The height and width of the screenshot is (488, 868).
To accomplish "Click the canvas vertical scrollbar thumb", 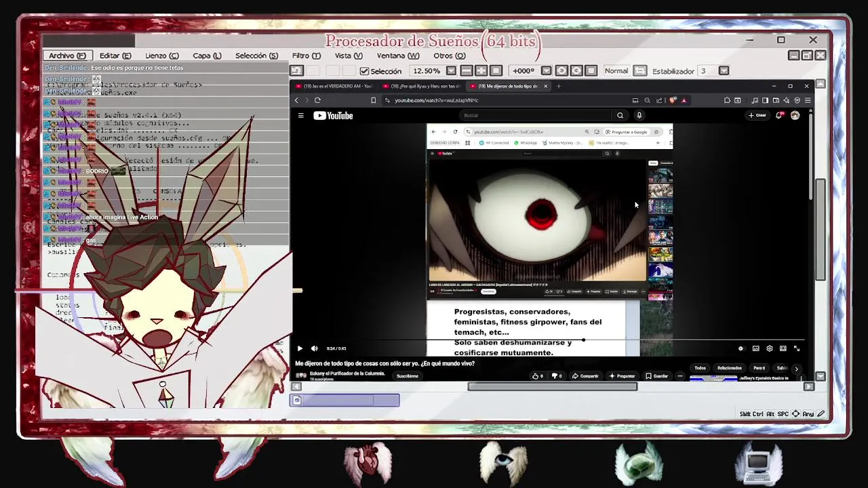I will tap(820, 230).
